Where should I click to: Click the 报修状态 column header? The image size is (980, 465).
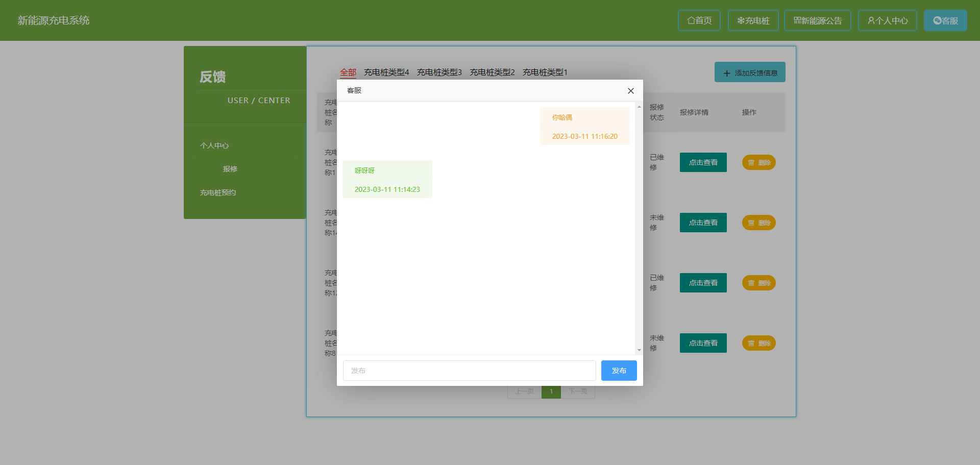click(x=657, y=112)
